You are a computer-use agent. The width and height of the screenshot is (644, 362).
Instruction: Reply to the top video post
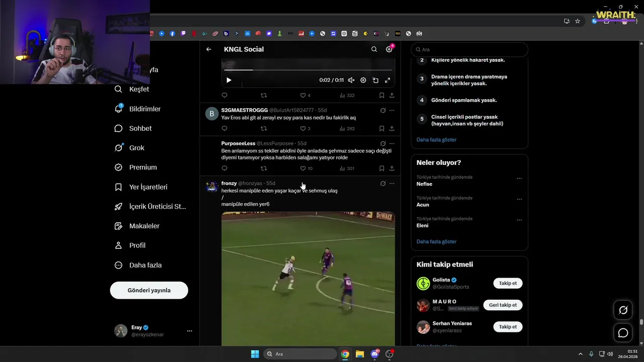224,95
